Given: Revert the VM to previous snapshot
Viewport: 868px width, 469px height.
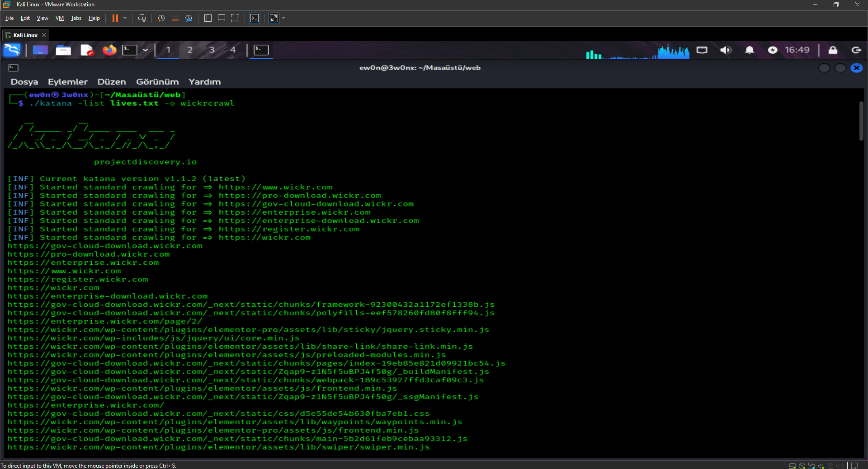Looking at the screenshot, I should (175, 18).
